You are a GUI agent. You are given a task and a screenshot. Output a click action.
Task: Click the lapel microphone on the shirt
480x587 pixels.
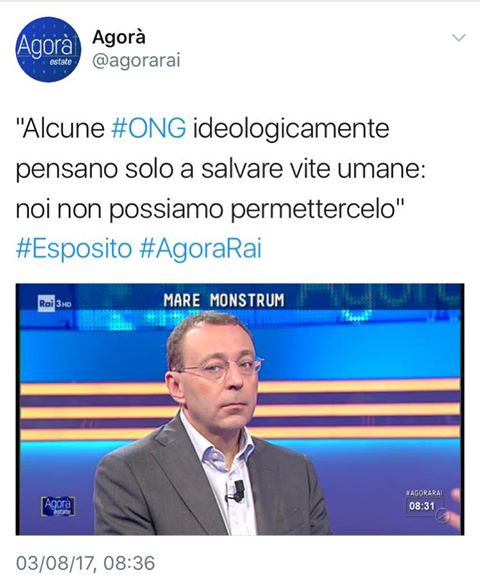pyautogui.click(x=237, y=491)
